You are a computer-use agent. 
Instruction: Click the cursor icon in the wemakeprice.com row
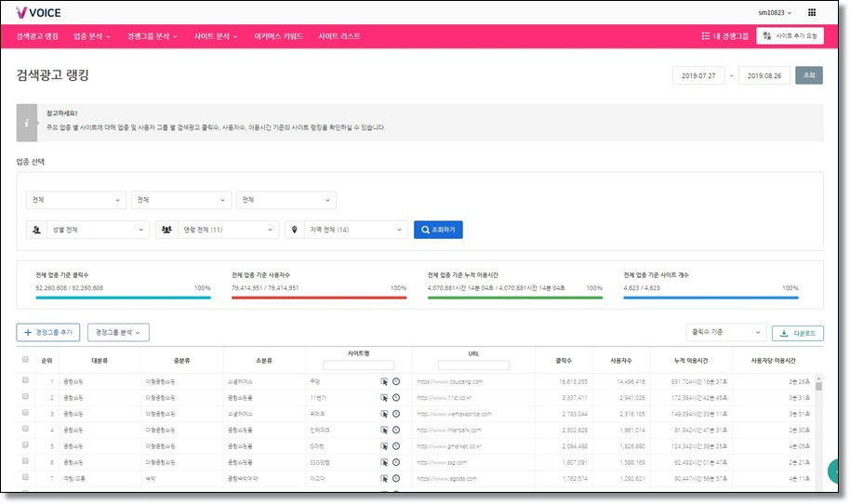tap(384, 414)
